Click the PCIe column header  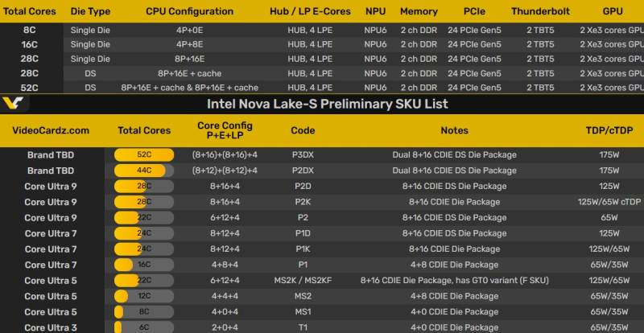474,11
